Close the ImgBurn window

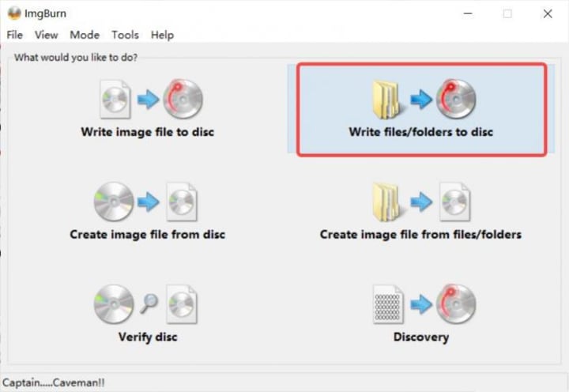548,13
